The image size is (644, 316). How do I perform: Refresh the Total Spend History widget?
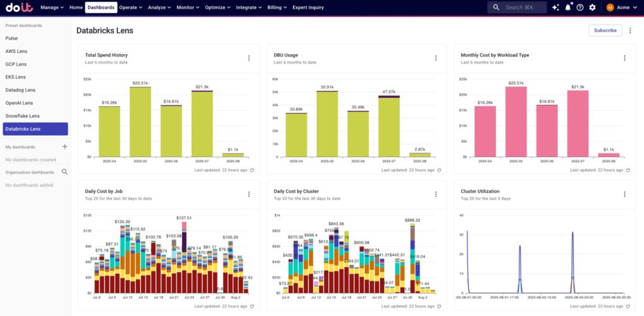point(252,170)
